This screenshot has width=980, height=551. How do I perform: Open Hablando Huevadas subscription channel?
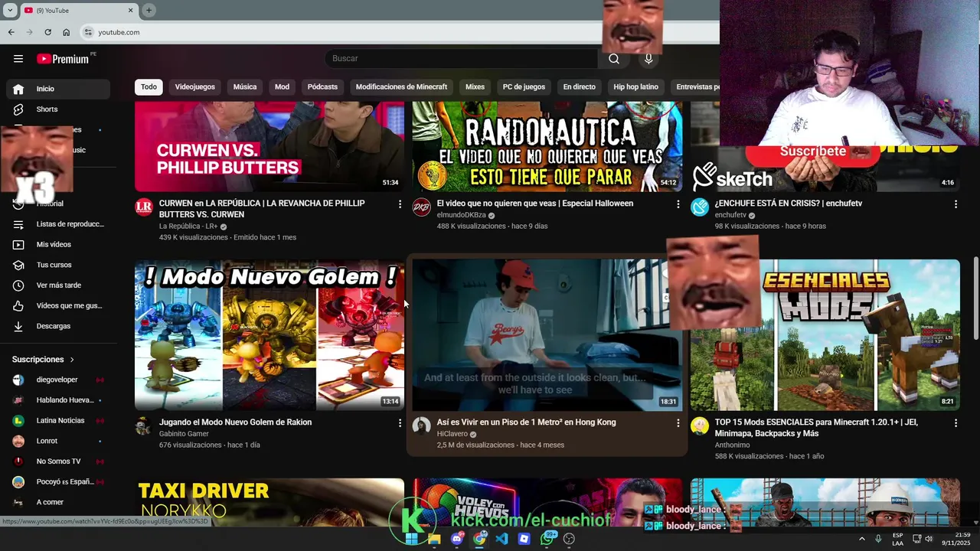point(58,400)
